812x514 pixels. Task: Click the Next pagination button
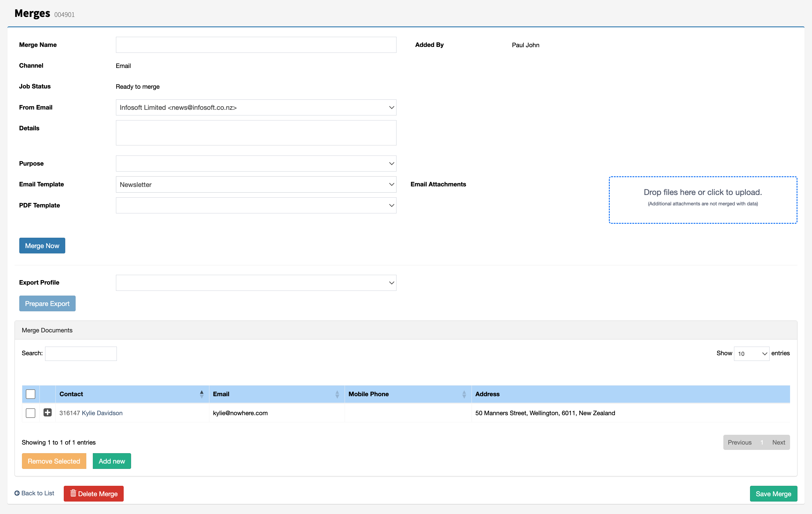point(778,442)
